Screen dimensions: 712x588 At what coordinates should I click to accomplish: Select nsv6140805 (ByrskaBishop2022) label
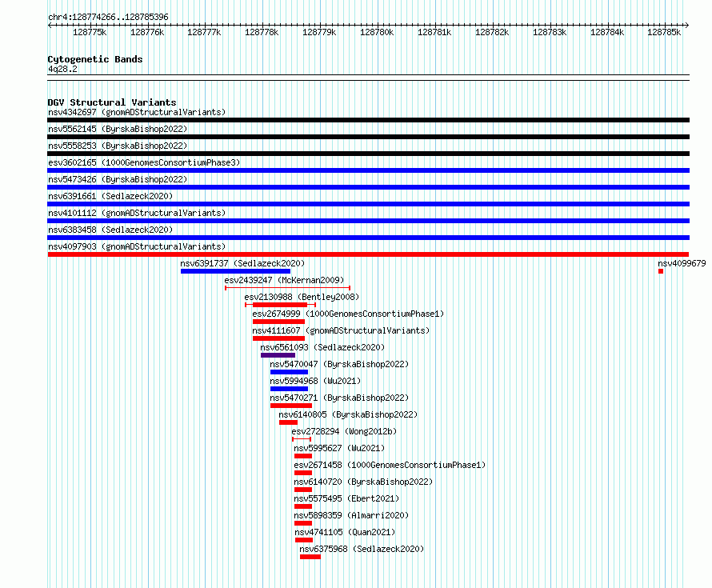tap(348, 414)
